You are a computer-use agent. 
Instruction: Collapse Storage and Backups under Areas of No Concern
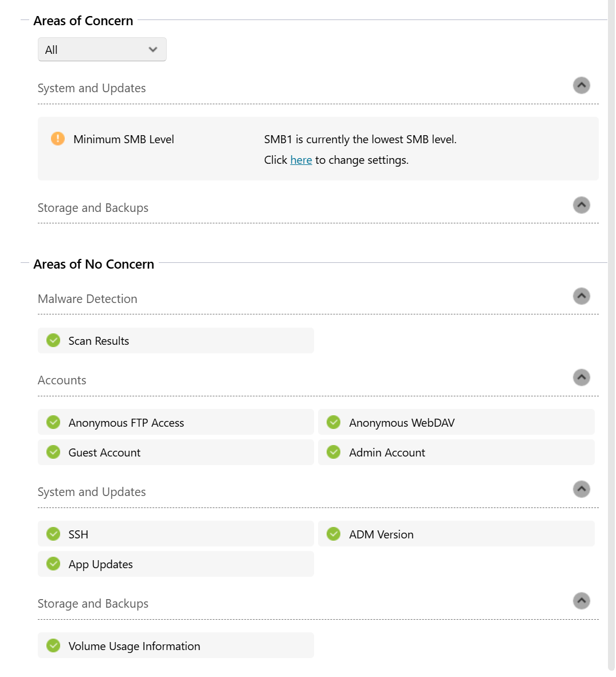click(x=581, y=601)
